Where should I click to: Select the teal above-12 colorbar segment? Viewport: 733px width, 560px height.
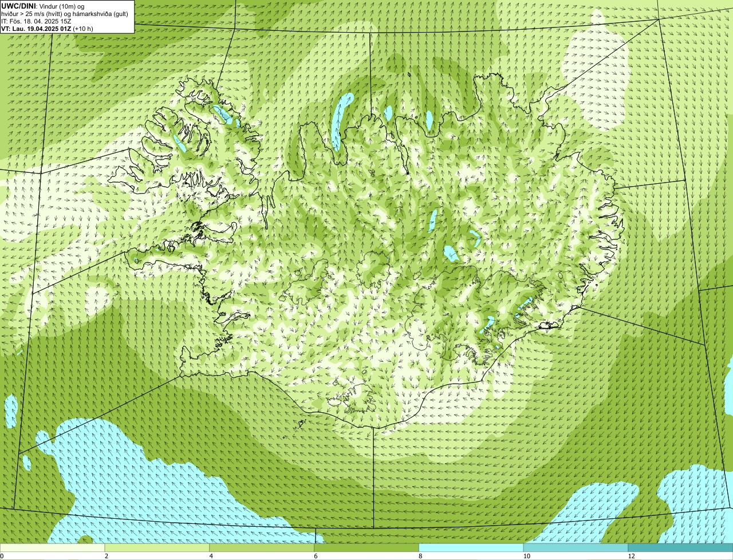point(680,548)
